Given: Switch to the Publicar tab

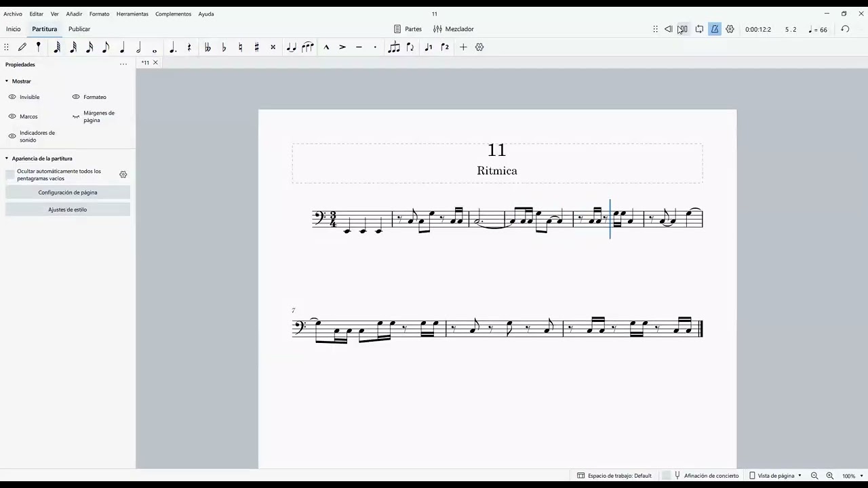Looking at the screenshot, I should 79,29.
